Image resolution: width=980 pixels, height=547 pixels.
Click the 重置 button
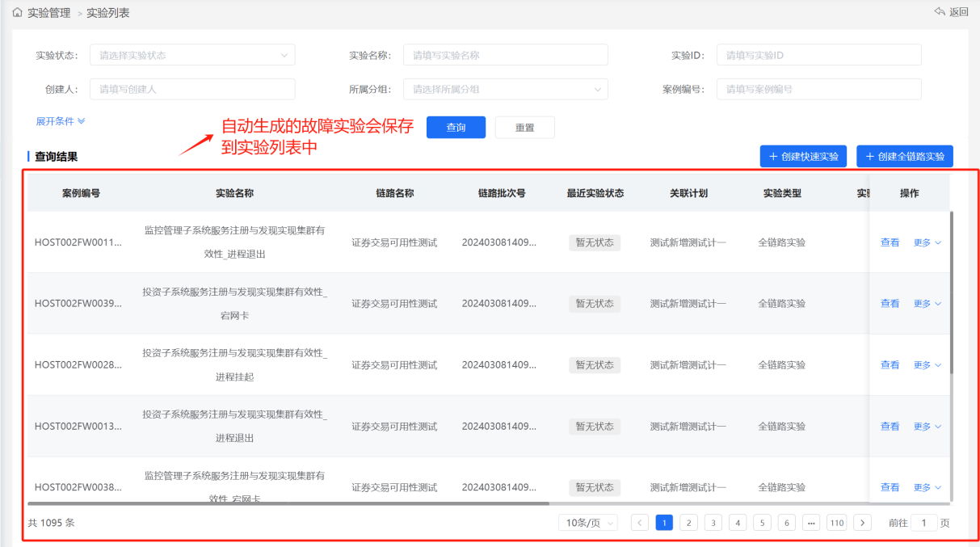[x=525, y=128]
